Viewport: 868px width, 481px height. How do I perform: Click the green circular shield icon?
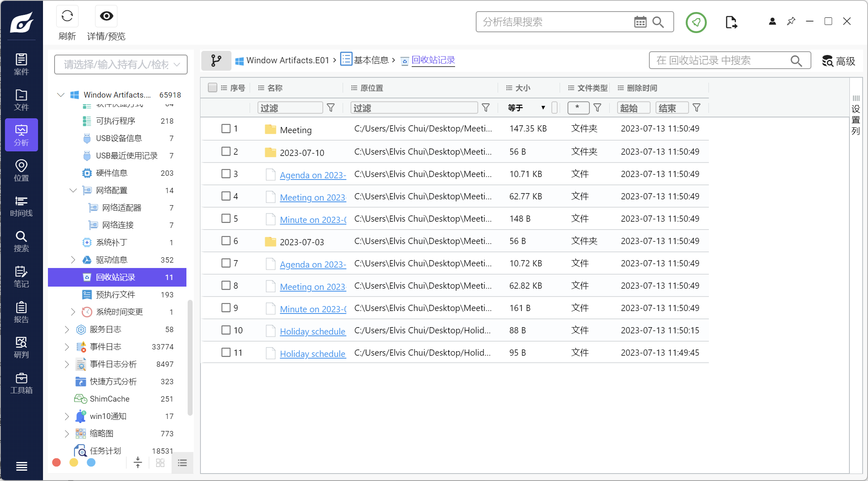pos(696,22)
